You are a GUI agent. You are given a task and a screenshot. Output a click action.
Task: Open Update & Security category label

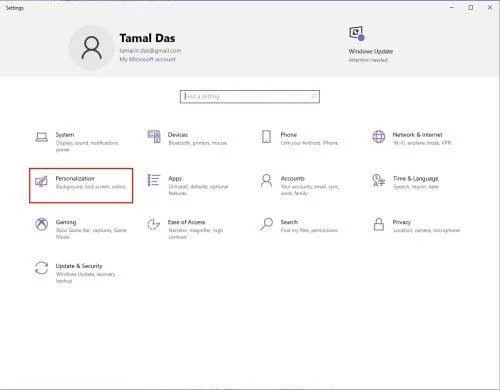[x=79, y=266]
